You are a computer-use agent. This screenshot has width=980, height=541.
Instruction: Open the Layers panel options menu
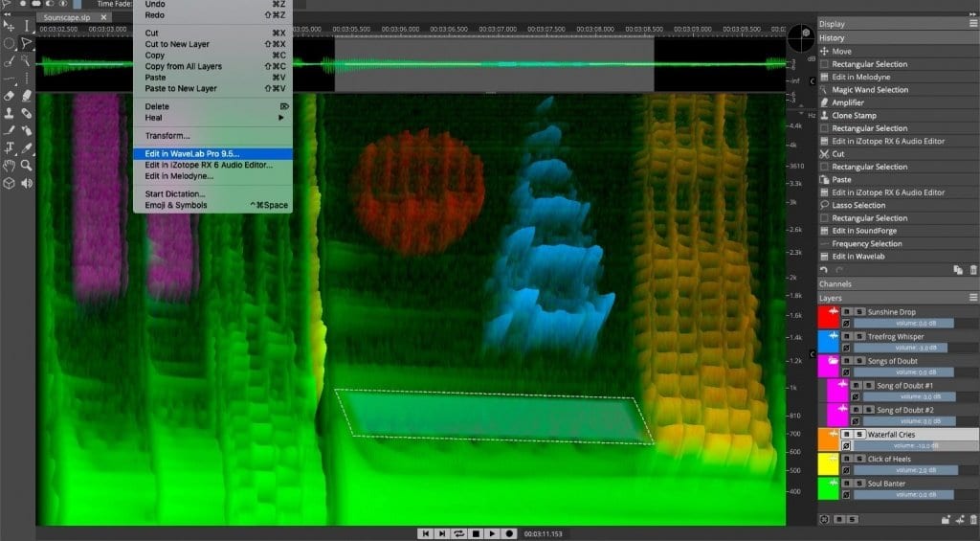(x=973, y=298)
